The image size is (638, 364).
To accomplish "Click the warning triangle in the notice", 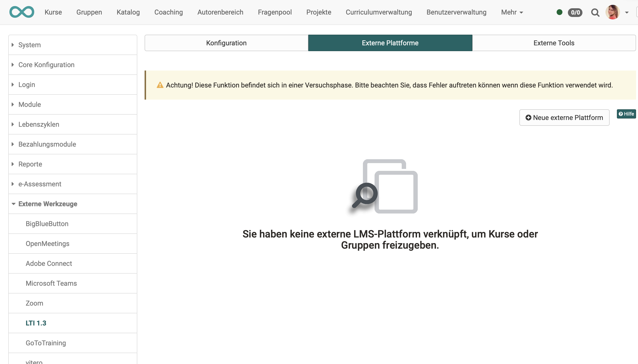I will coord(160,85).
